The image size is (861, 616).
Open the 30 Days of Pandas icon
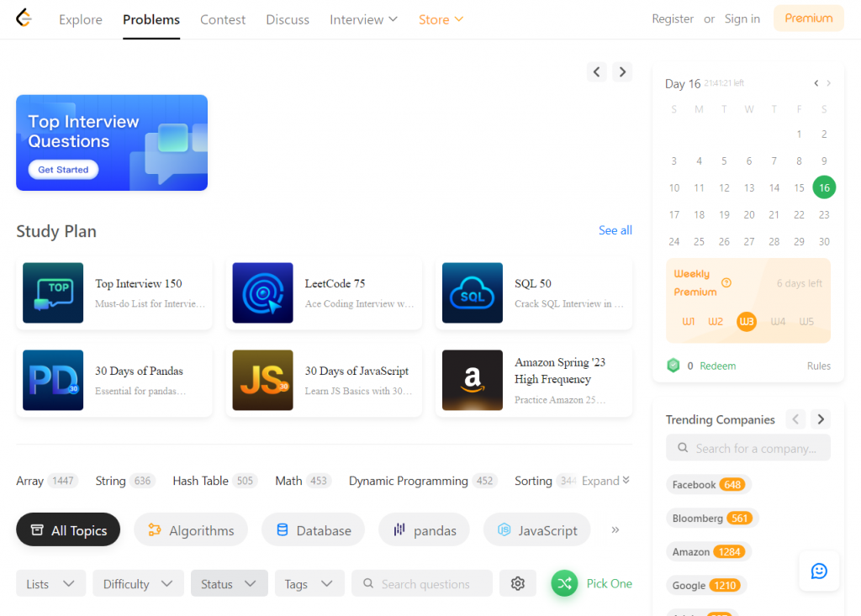[53, 380]
